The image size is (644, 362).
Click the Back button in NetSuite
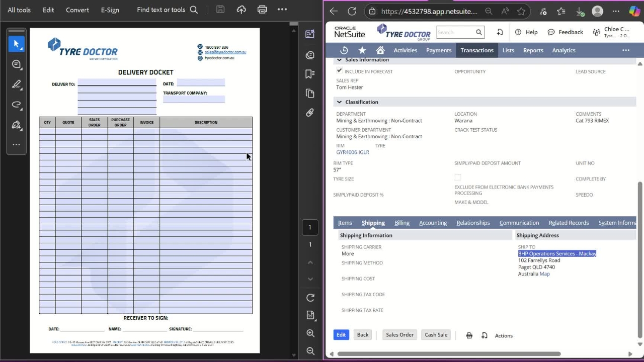coord(363,335)
